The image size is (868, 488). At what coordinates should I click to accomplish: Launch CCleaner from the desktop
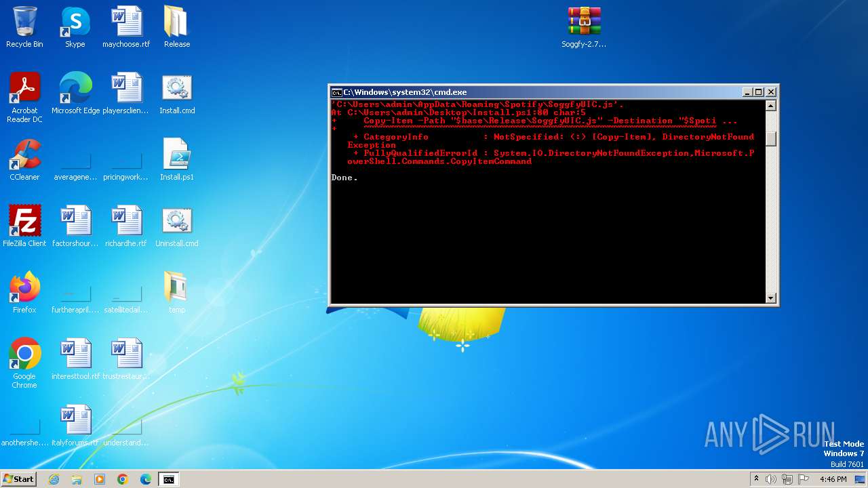[24, 160]
